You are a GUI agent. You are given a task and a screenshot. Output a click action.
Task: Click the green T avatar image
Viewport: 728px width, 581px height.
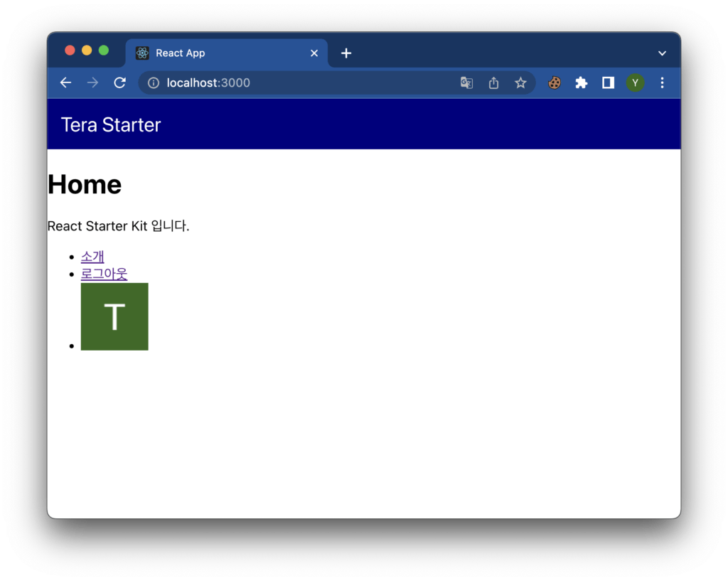114,316
